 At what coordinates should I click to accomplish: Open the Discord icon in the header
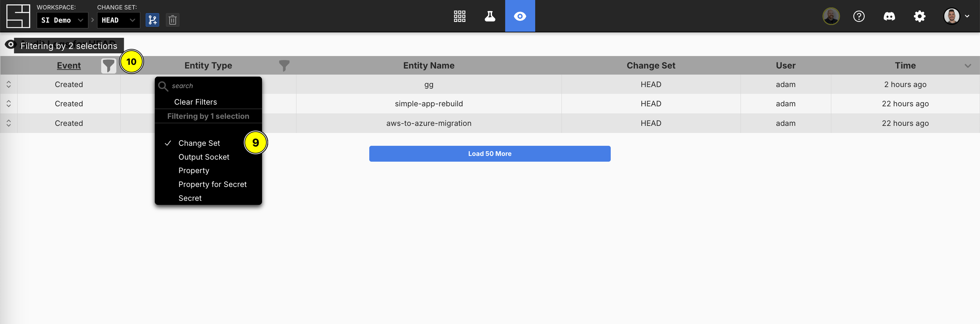pos(889,16)
